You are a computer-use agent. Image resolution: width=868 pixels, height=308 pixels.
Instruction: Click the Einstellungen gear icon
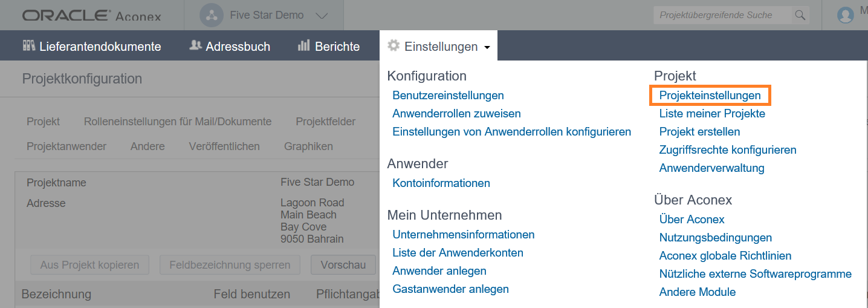point(394,46)
